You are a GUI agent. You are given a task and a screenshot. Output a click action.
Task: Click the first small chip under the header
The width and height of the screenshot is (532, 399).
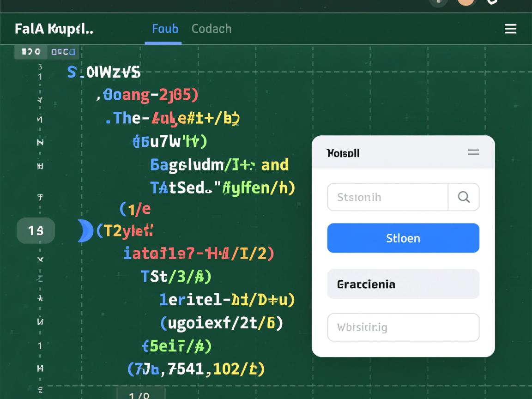[x=30, y=52]
